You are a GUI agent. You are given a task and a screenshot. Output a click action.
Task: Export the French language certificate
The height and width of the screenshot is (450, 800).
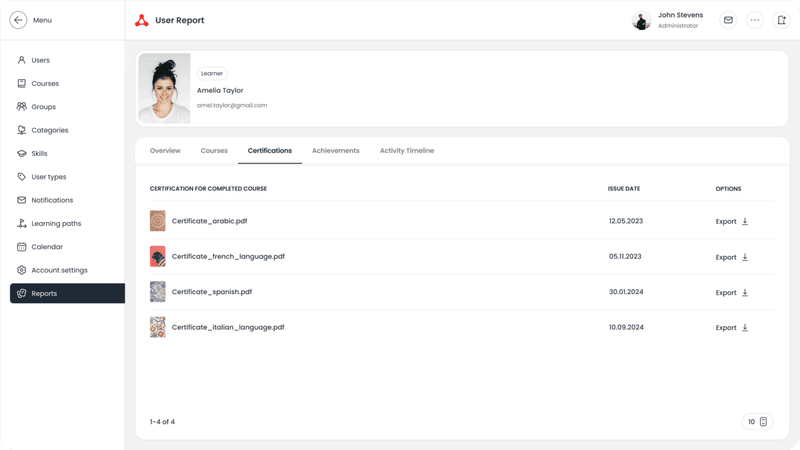coord(726,257)
